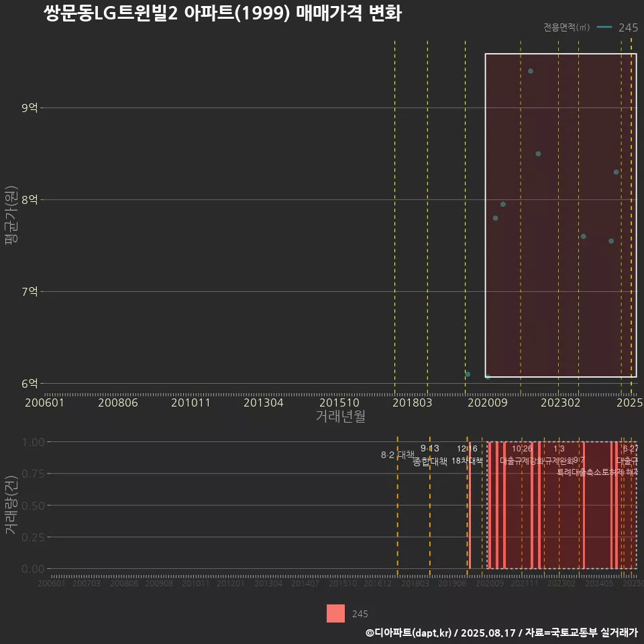Select the rightmost data point near 8.3억
Image resolution: width=644 pixels, height=644 pixels.
(616, 172)
